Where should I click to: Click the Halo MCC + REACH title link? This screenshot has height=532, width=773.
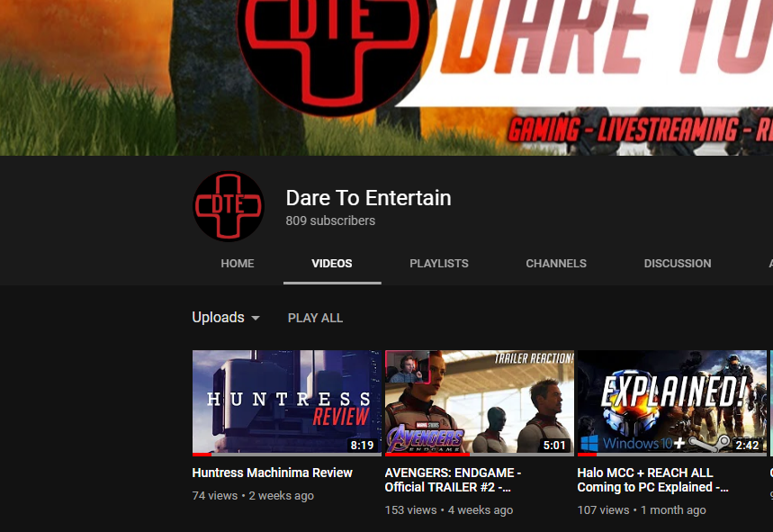(x=652, y=480)
